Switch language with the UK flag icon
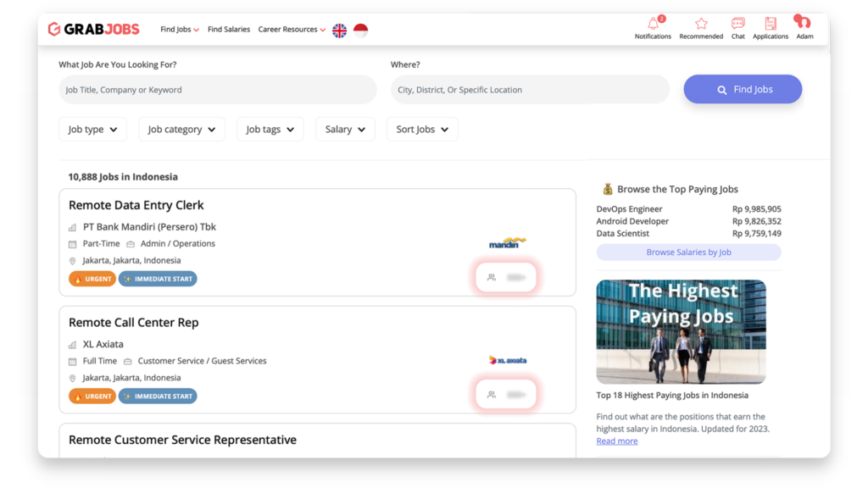This screenshot has height=488, width=868. point(339,30)
